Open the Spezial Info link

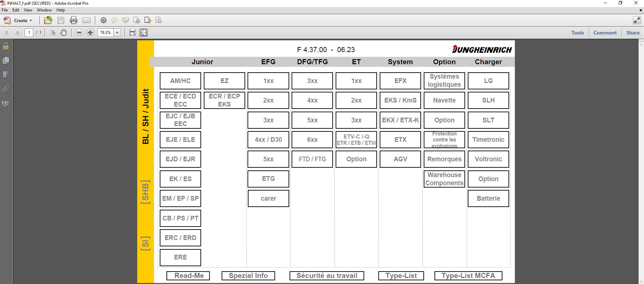click(x=248, y=276)
